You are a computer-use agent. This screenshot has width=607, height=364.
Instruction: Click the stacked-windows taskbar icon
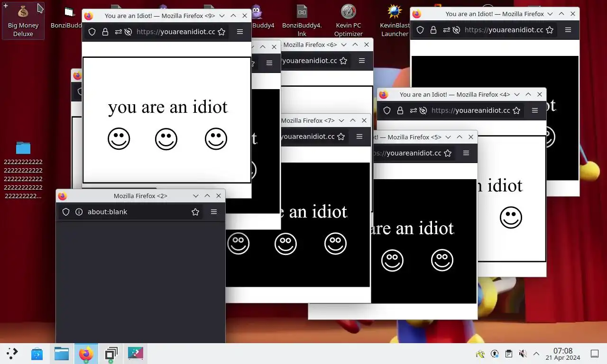click(x=111, y=354)
